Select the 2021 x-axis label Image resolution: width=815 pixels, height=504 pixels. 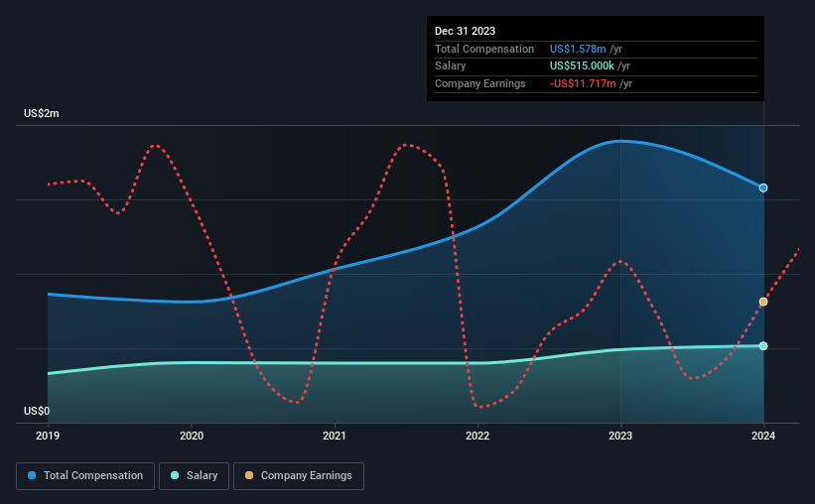click(335, 436)
